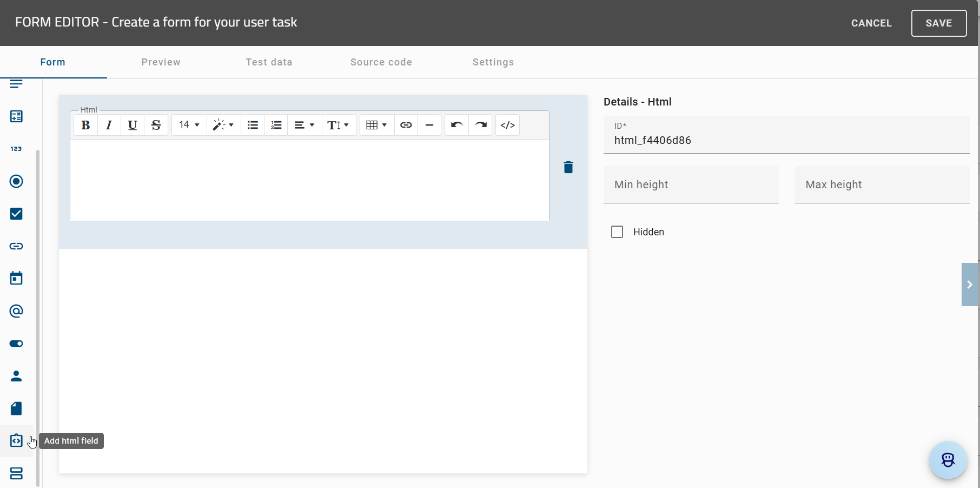Screen dimensions: 980x488
Task: Add a checkbox field from sidebar
Action: click(16, 214)
